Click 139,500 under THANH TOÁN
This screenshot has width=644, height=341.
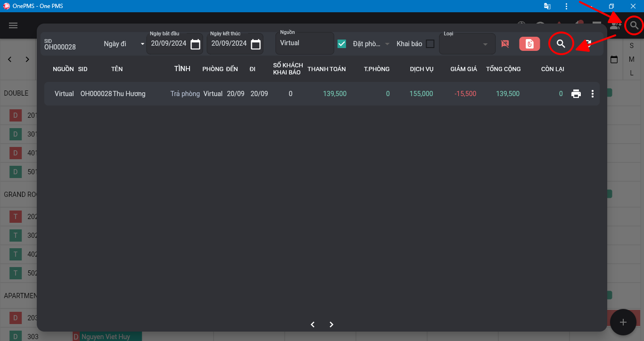[x=335, y=94]
